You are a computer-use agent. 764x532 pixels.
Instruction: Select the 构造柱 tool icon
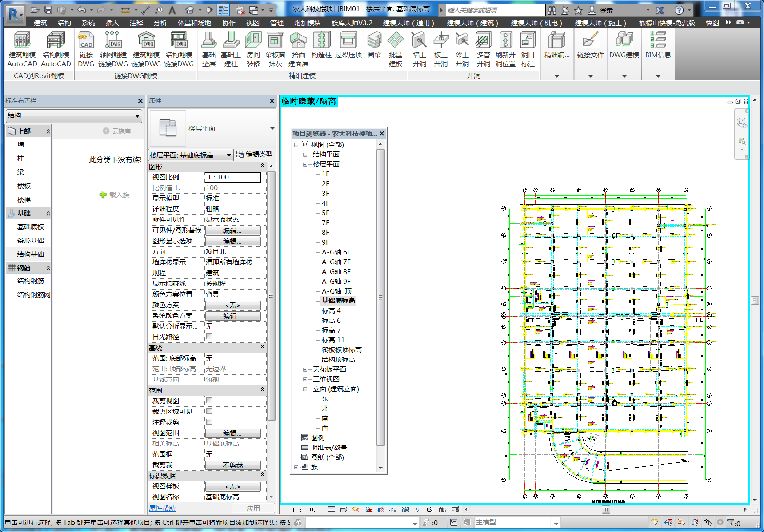pyautogui.click(x=321, y=40)
